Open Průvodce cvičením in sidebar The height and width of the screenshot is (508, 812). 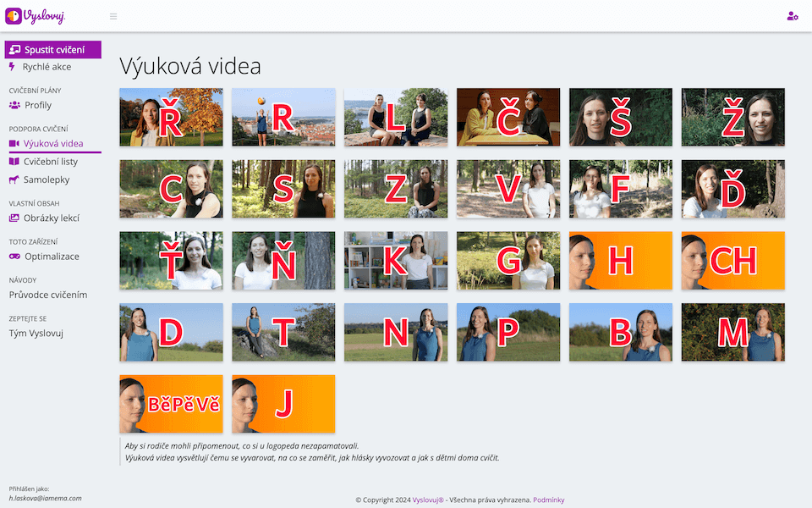click(x=48, y=295)
